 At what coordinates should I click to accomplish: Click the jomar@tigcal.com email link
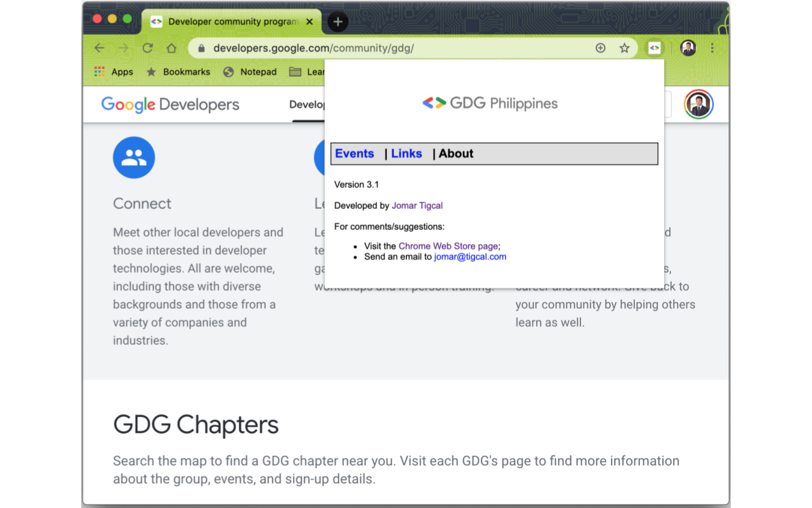470,257
